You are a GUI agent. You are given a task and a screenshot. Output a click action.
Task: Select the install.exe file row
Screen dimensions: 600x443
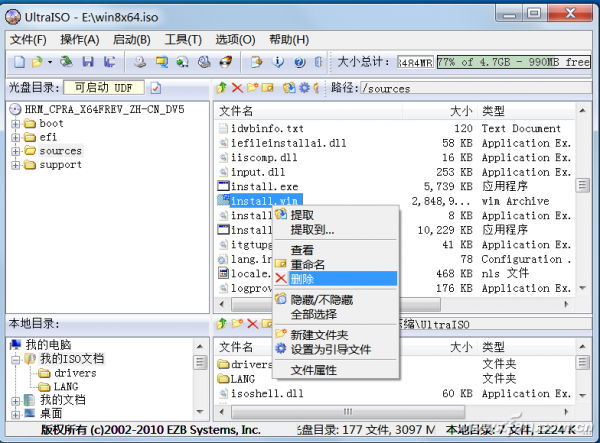click(394, 187)
